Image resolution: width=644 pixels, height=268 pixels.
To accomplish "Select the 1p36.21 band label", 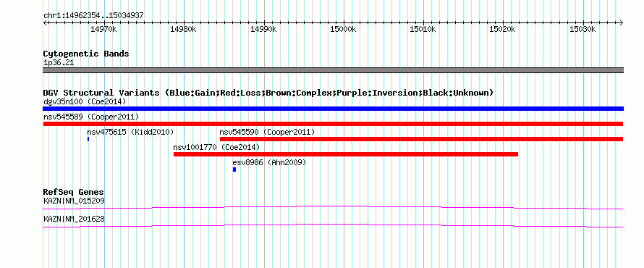I will point(59,63).
